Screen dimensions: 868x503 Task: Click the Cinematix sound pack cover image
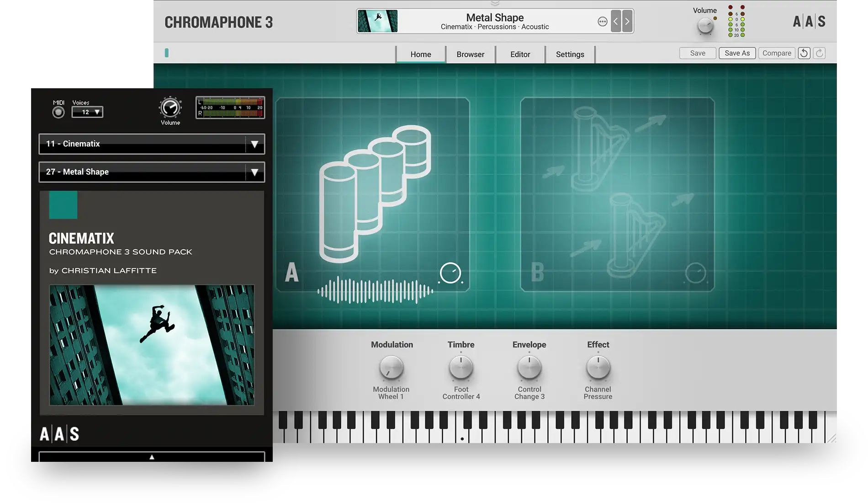click(x=151, y=345)
